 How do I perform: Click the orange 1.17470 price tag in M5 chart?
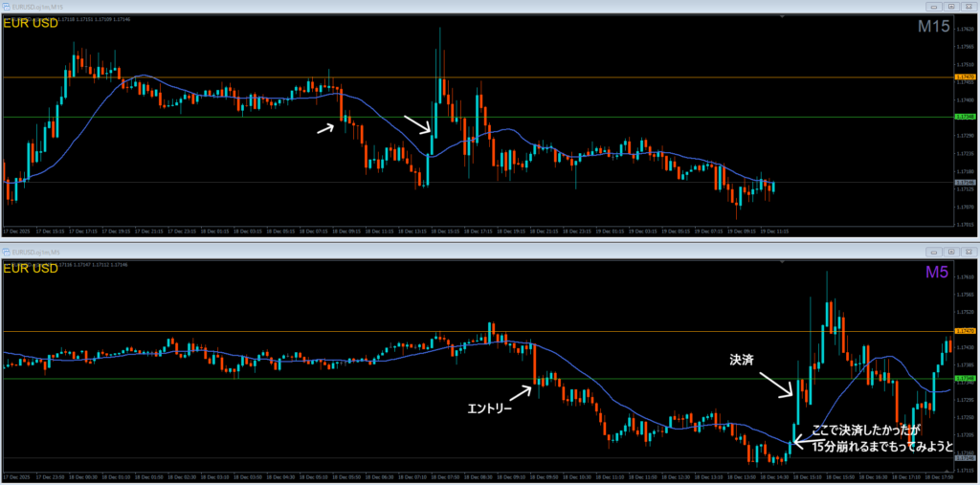[x=966, y=331]
